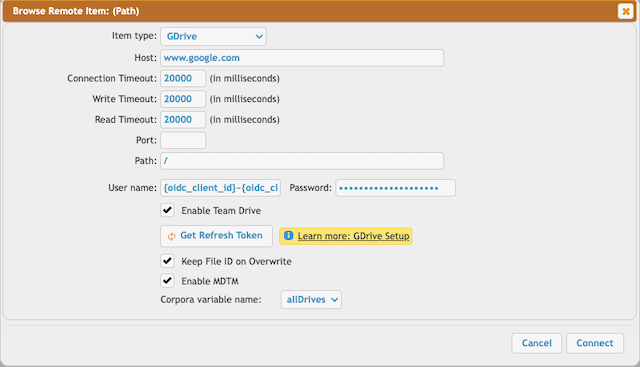Click the Get Refresh Token button

tap(216, 236)
